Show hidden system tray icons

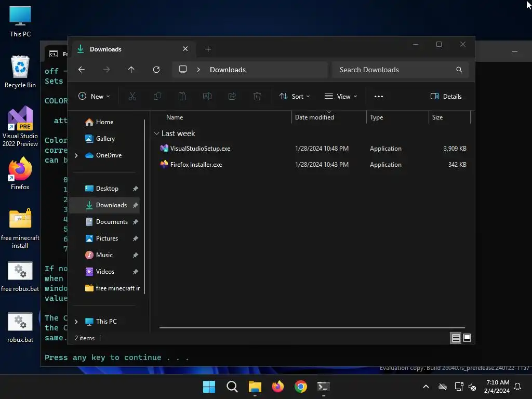tap(426, 387)
